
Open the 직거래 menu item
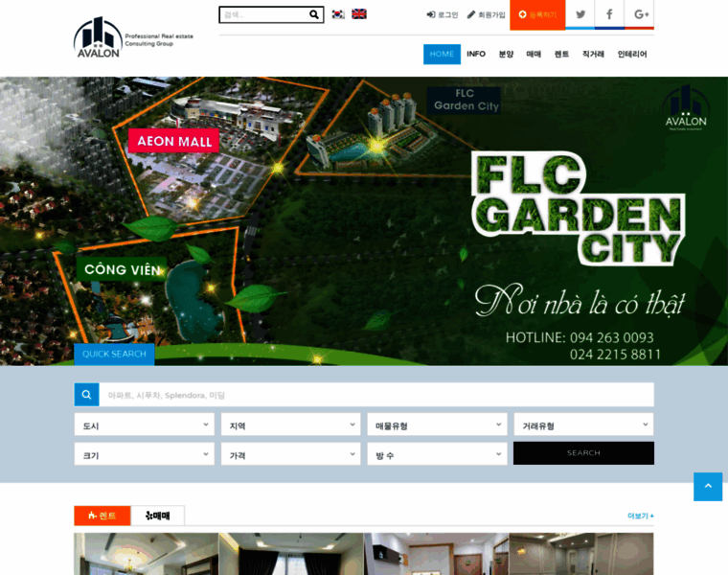pos(593,55)
